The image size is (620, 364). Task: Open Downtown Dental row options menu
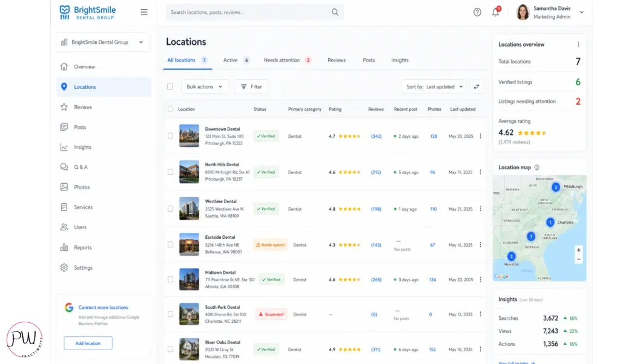tap(480, 136)
